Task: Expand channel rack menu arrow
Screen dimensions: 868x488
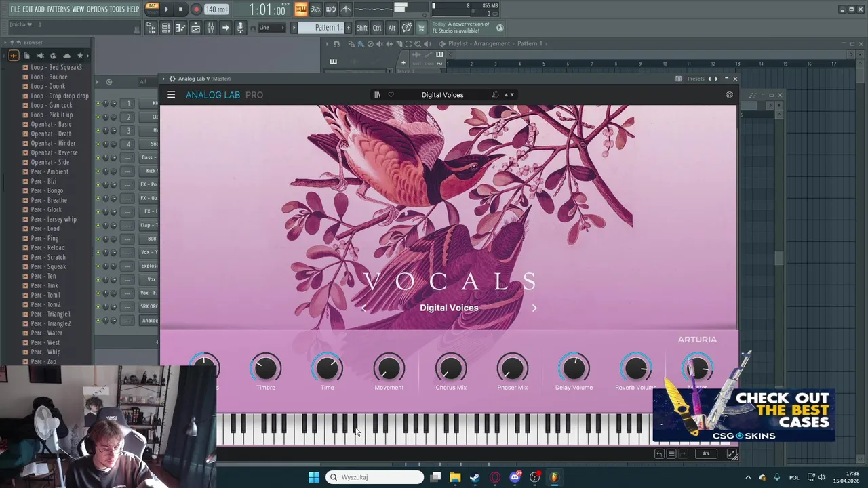Action: coord(97,82)
